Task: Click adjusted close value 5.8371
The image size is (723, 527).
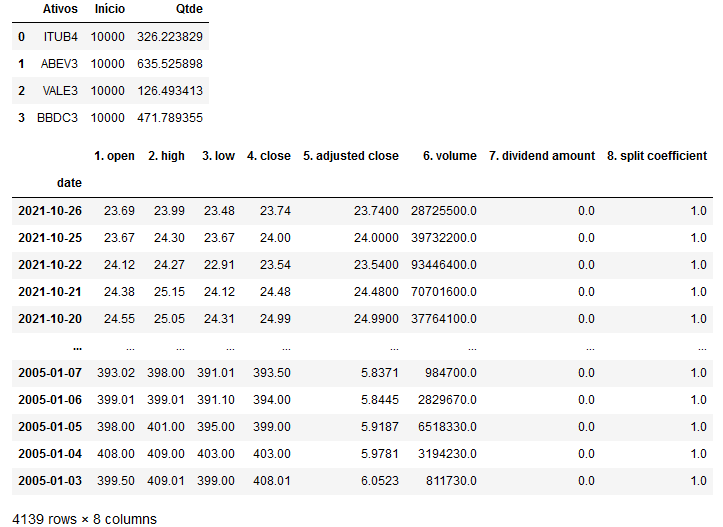Action: coord(379,373)
